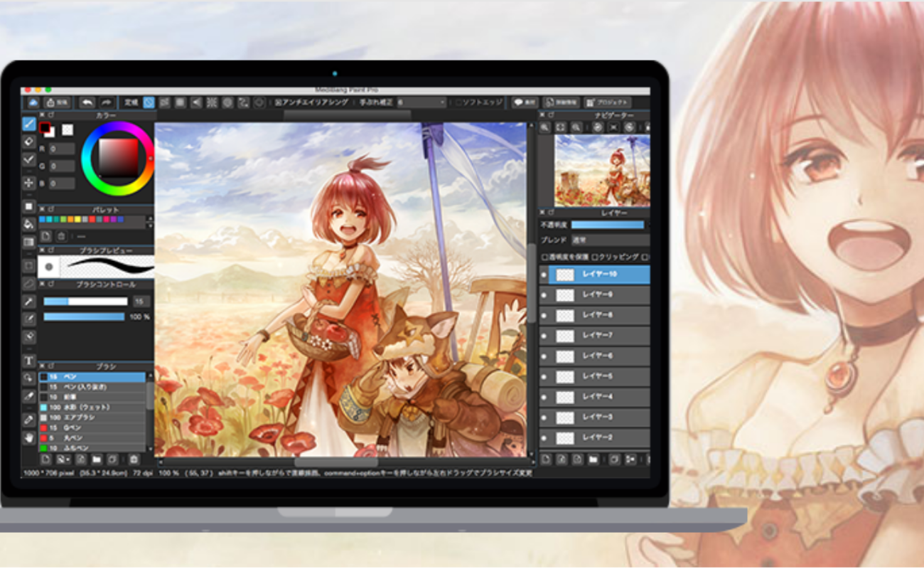Hide レイヤー3 via visibility dot
924x569 pixels.
pyautogui.click(x=544, y=417)
